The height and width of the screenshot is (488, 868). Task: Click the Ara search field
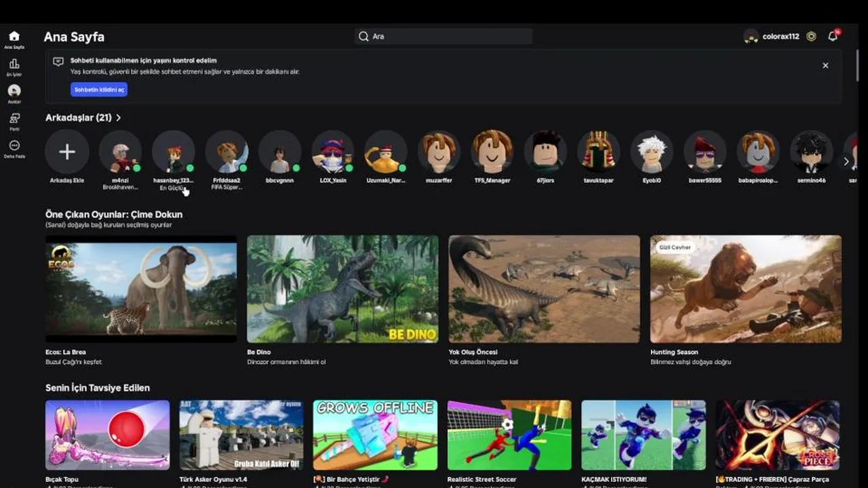(x=443, y=37)
